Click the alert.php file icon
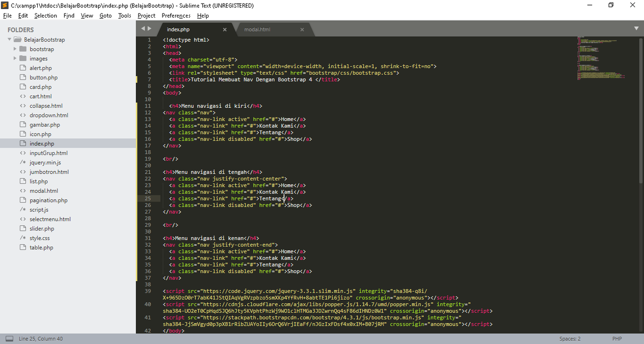This screenshot has width=644, height=344. click(x=23, y=68)
